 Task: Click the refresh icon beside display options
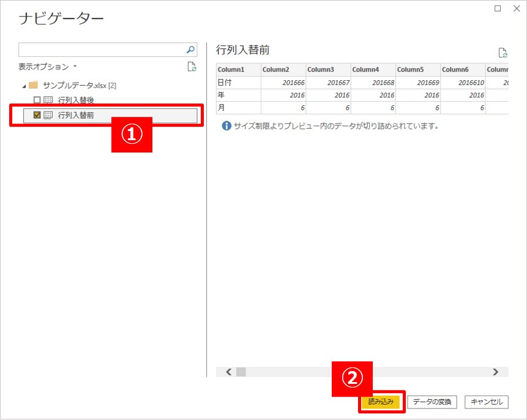coord(192,67)
